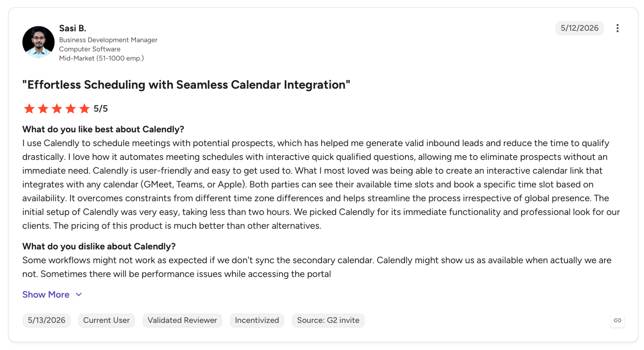
Task: Select the 5/13/2026 tag
Action: tap(47, 320)
